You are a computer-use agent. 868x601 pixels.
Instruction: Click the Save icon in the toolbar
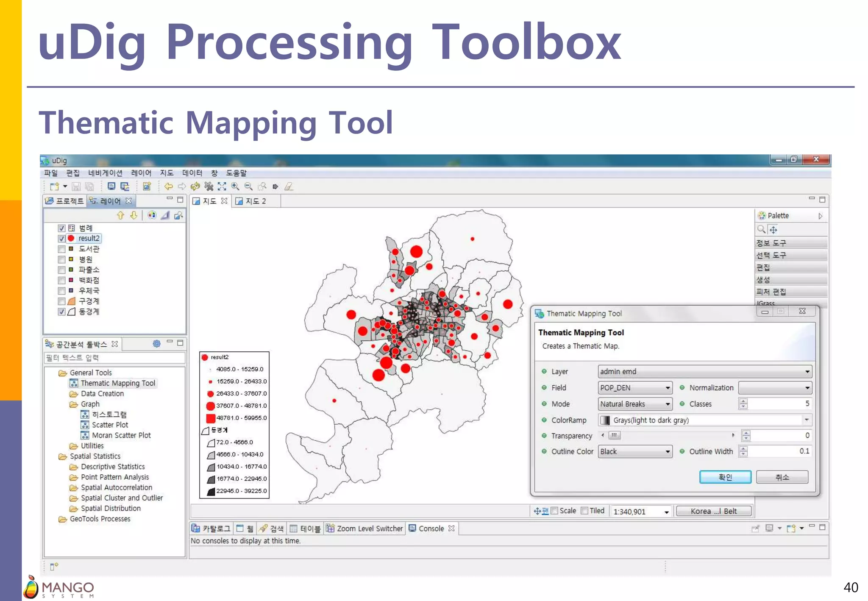pos(76,186)
